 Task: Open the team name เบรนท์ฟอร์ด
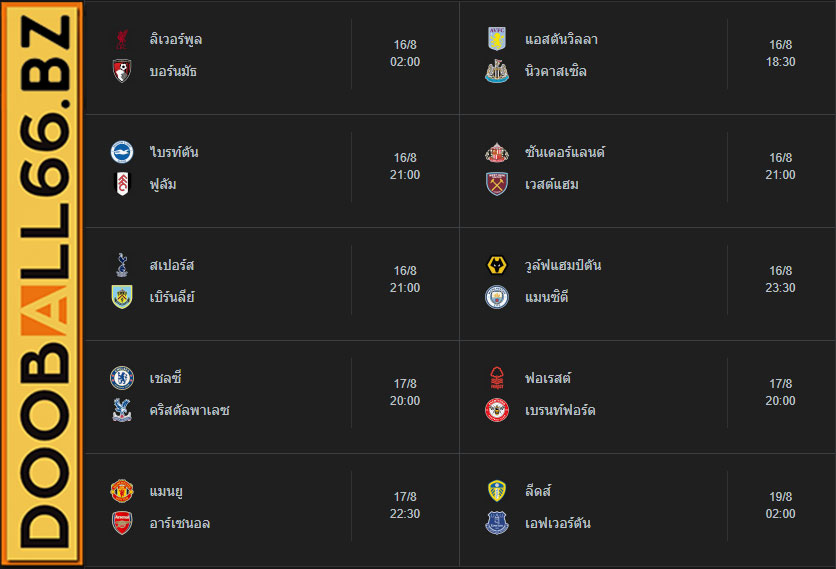(x=560, y=410)
